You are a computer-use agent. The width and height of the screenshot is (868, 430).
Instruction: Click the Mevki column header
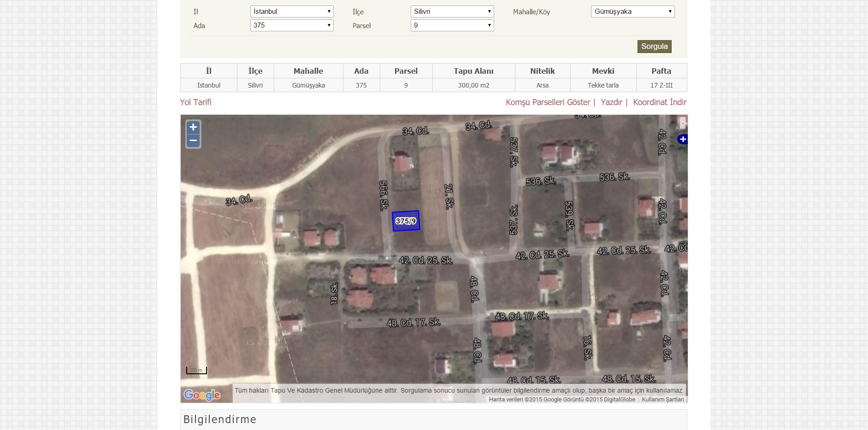click(x=603, y=71)
